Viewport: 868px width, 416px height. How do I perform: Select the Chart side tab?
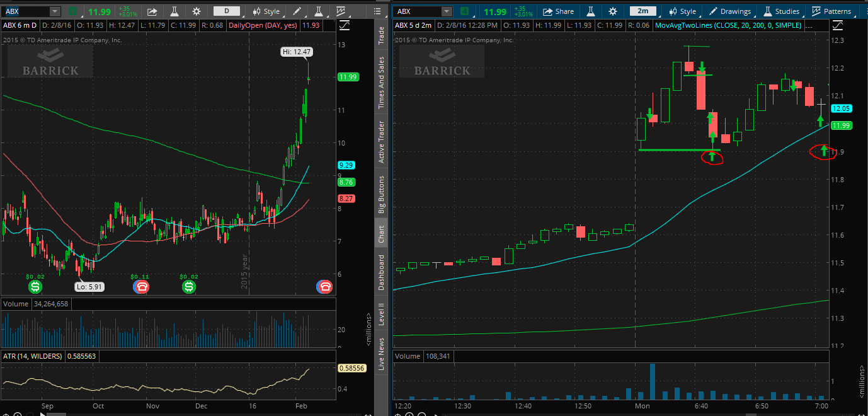pyautogui.click(x=381, y=234)
